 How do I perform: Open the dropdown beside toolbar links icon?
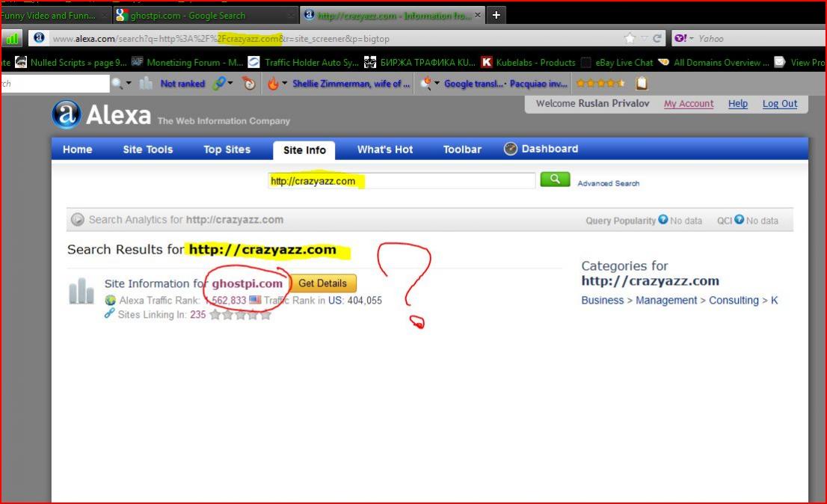coord(230,83)
